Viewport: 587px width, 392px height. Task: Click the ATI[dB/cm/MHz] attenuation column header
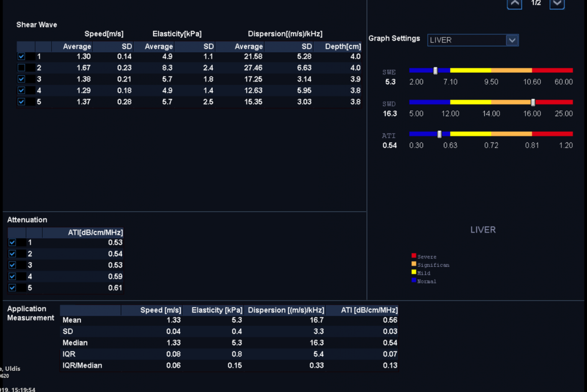[x=95, y=233]
